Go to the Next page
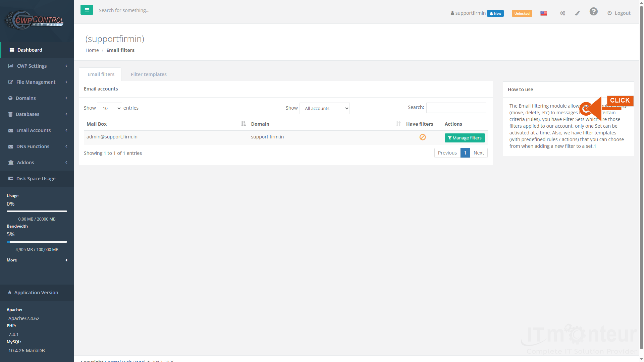Image resolution: width=644 pixels, height=362 pixels. [479, 153]
